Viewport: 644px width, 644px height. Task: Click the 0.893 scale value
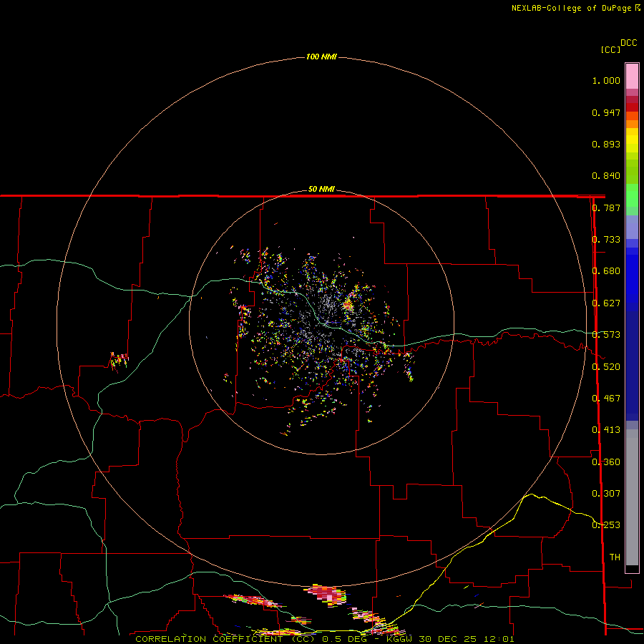coord(606,144)
